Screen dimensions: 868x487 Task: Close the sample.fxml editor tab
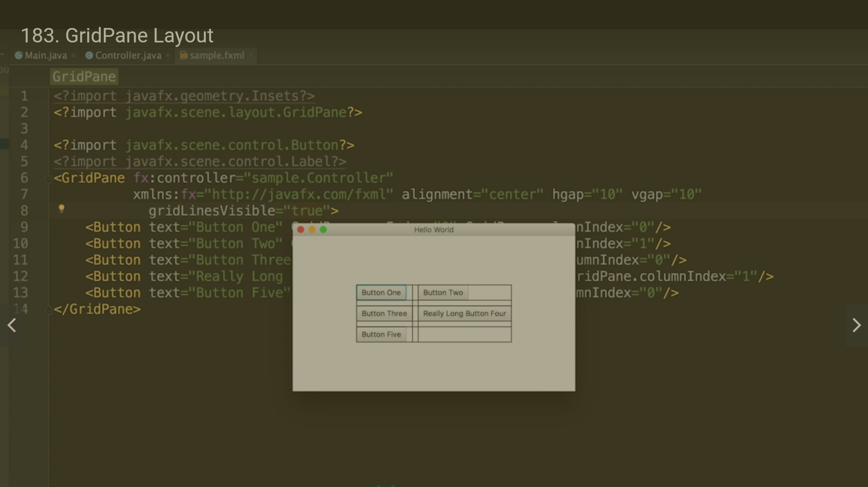[250, 56]
